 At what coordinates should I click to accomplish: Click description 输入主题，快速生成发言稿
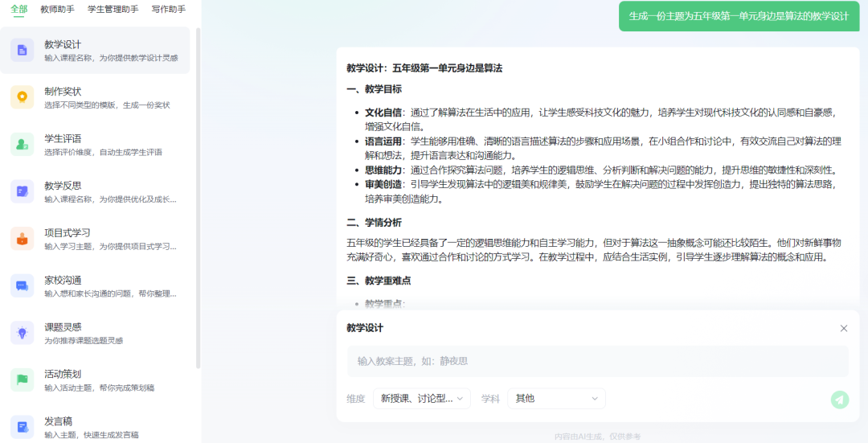point(92,435)
